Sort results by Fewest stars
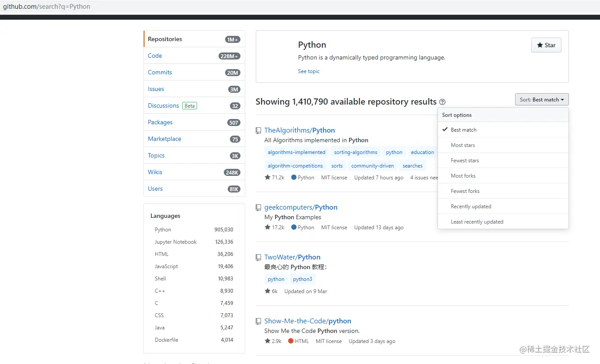This screenshot has height=364, width=600. (503, 161)
